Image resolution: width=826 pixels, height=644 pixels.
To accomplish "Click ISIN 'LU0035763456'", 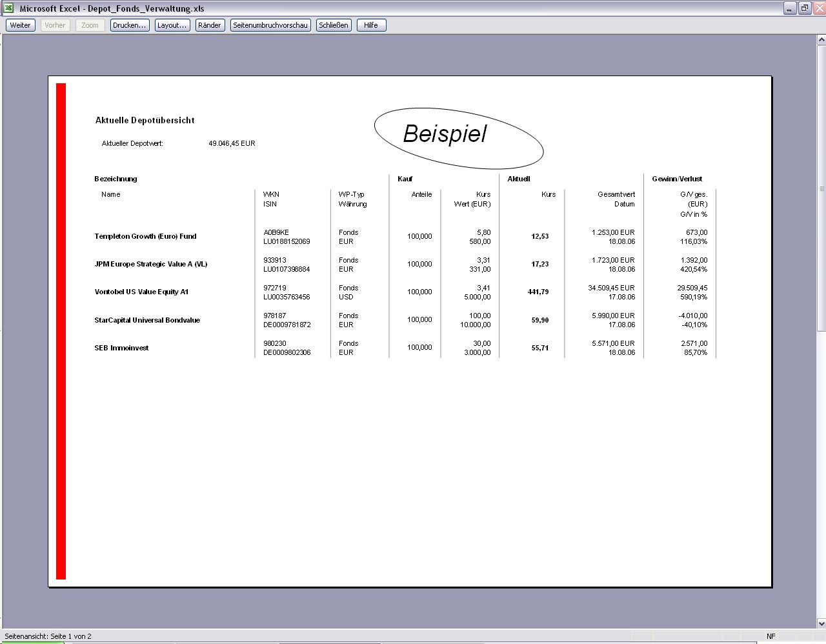I will point(287,297).
